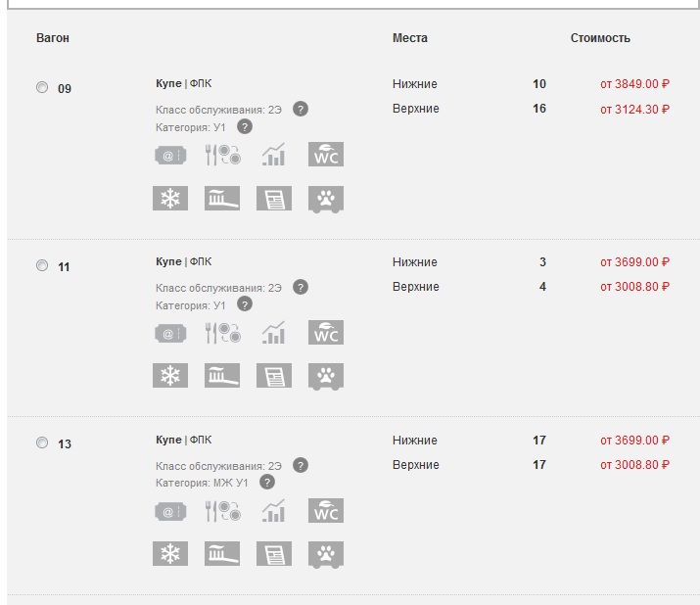Click the newspaper icon for wagon 11
This screenshot has width=700, height=605.
coord(274,376)
